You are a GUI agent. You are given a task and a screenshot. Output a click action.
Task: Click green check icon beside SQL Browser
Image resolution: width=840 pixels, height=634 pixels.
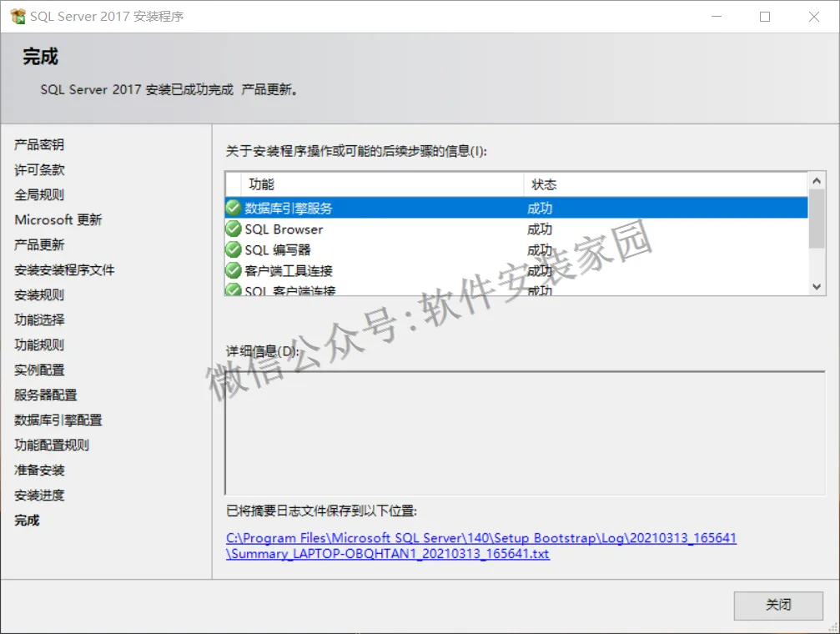tap(233, 229)
